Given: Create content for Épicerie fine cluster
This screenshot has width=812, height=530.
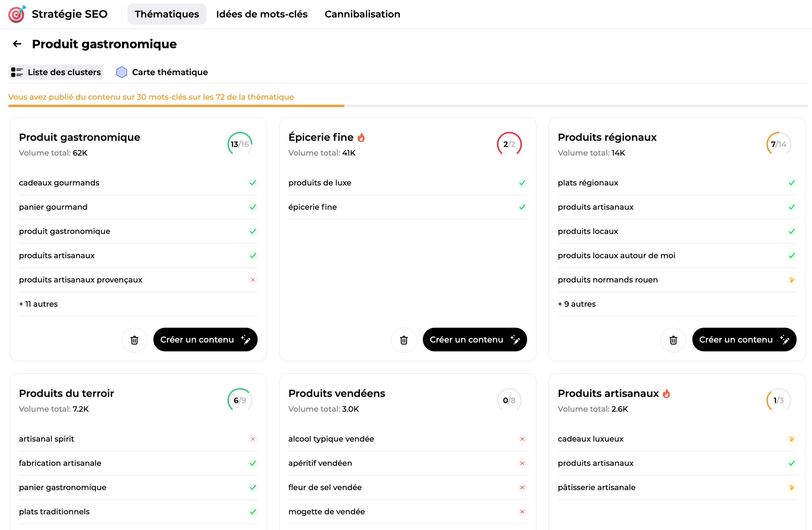Looking at the screenshot, I should tap(475, 340).
